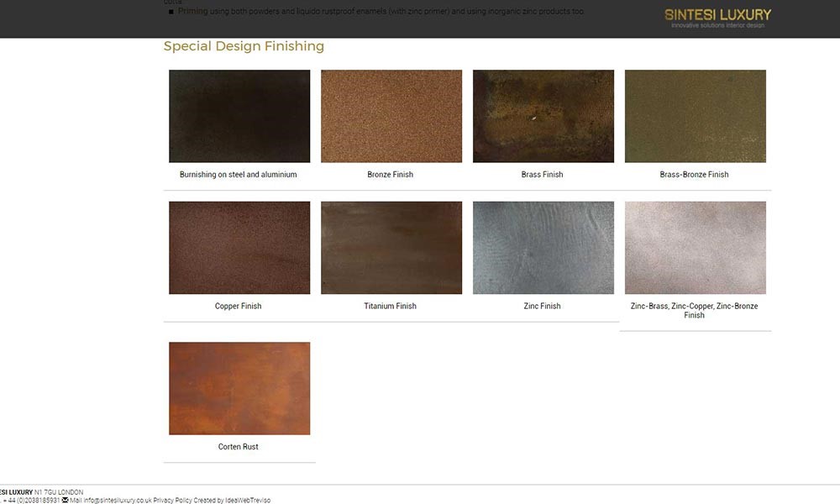Open the Burnishing on steel and aluminium swatch
The width and height of the screenshot is (840, 504).
click(x=239, y=116)
